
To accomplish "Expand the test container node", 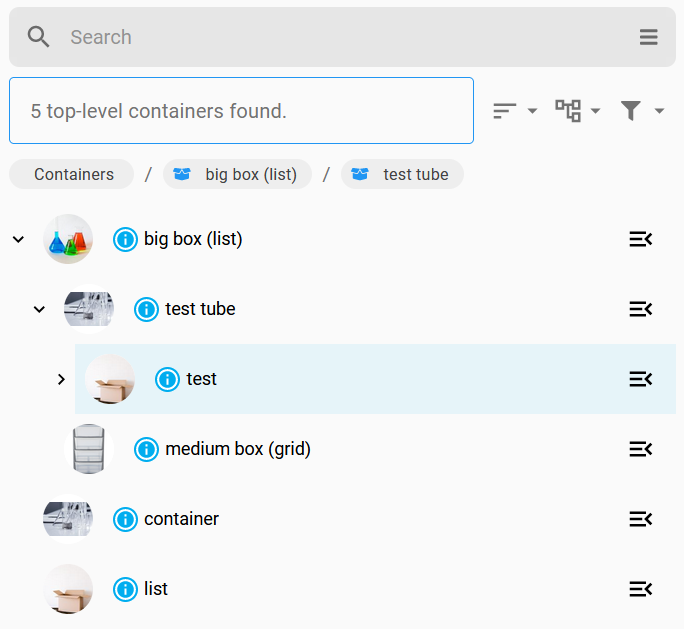I will click(61, 379).
